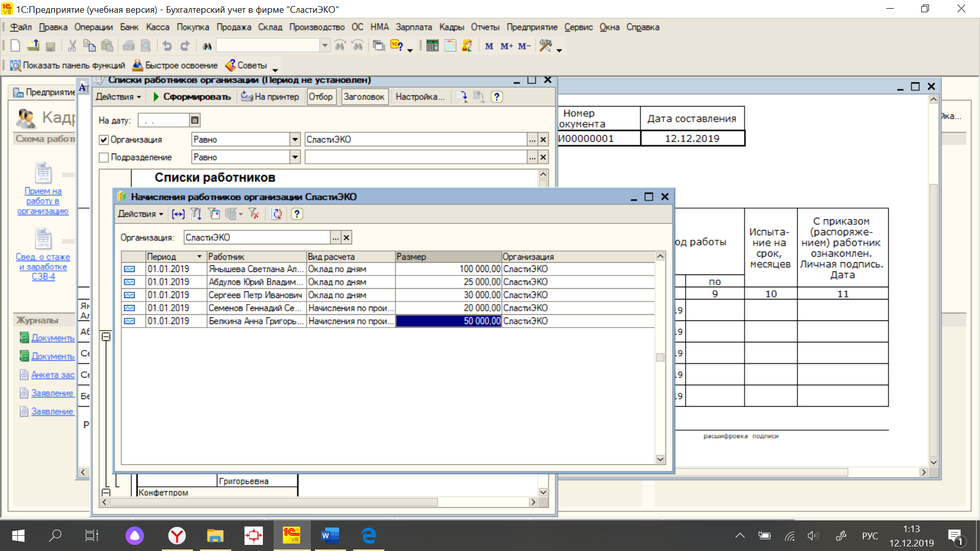The image size is (980, 551).
Task: Open the Зарплата menu
Action: pos(413,27)
